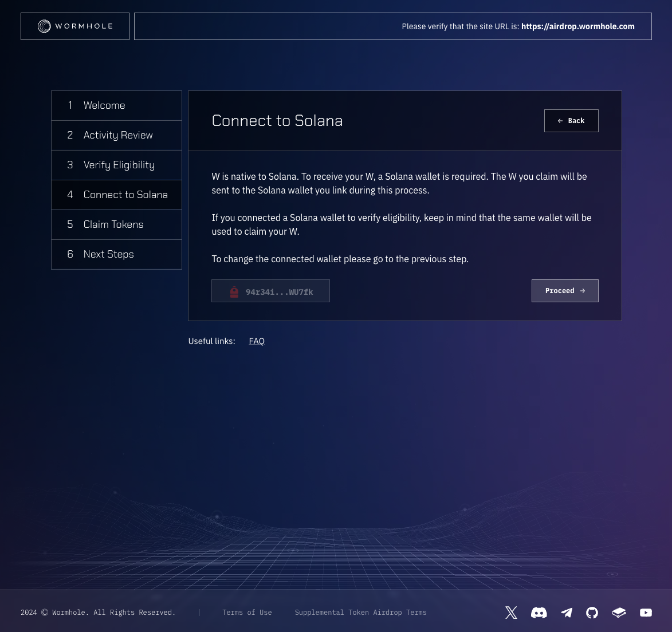
Task: Click the connected wallet 94r34i...WU7fk button
Action: [x=270, y=291]
